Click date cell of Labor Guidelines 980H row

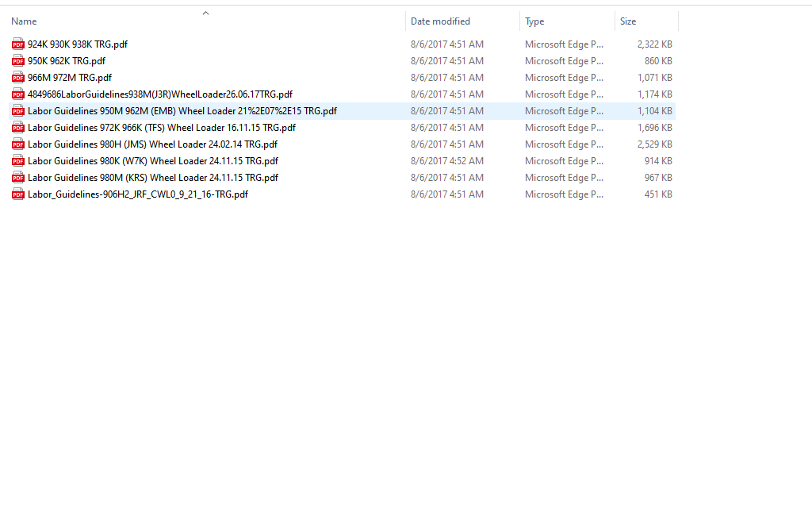click(x=447, y=144)
